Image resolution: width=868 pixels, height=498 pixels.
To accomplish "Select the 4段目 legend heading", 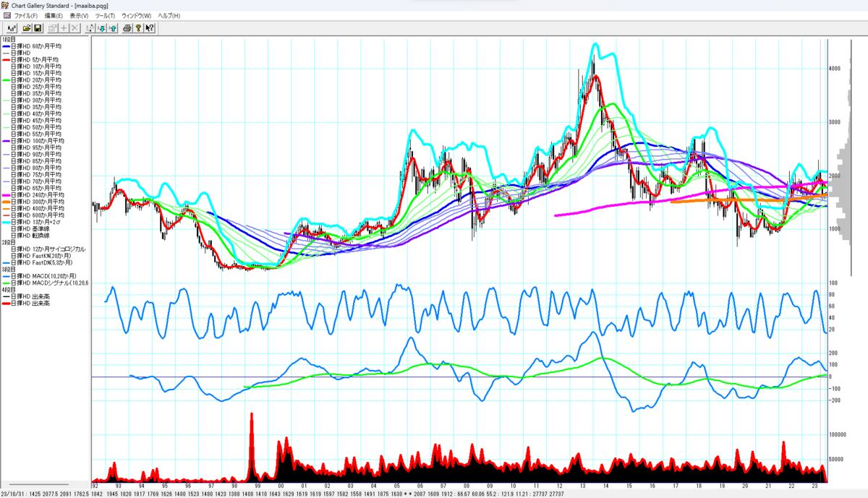I will (8, 290).
